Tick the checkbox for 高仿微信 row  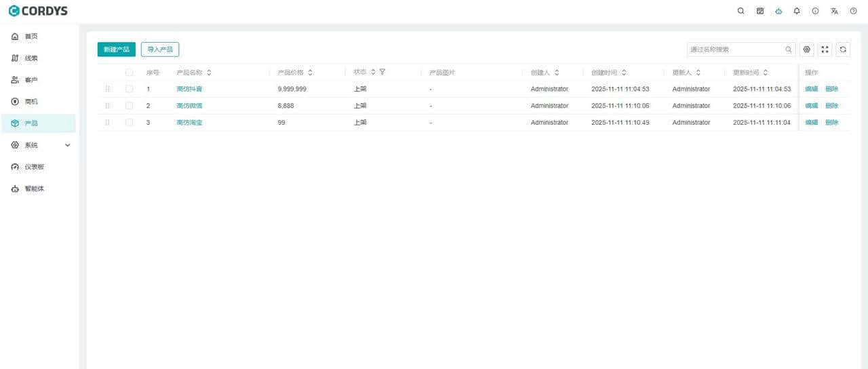(129, 106)
